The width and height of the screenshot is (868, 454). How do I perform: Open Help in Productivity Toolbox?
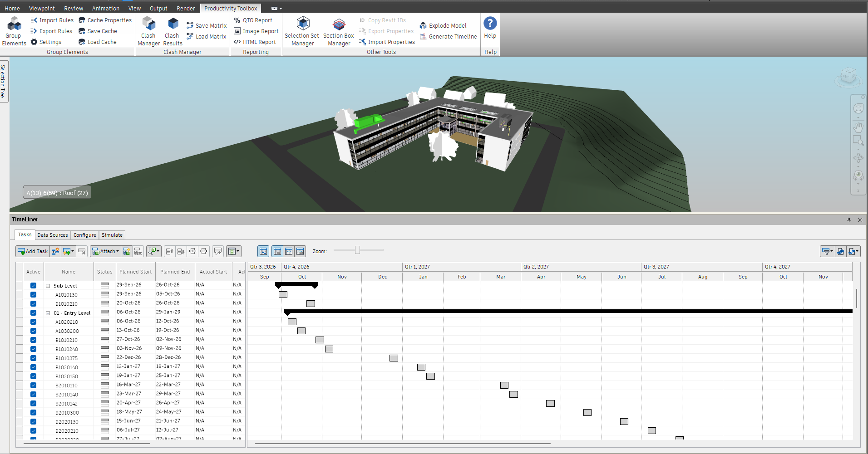[490, 28]
